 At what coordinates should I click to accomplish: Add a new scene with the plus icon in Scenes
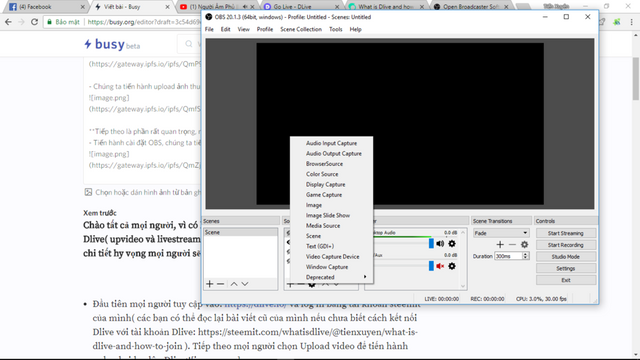[210, 284]
